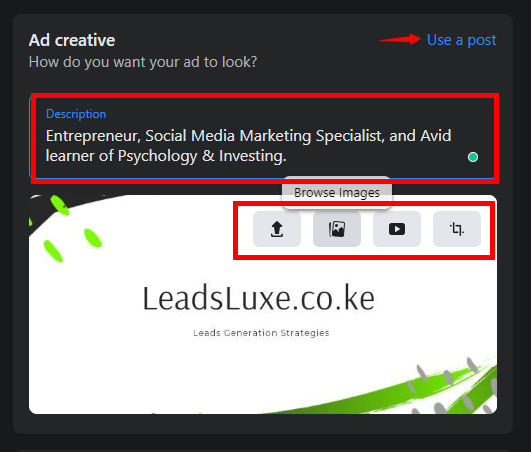Click the Browse Images tooltip
Screen dimensions: 531x452
click(x=337, y=193)
